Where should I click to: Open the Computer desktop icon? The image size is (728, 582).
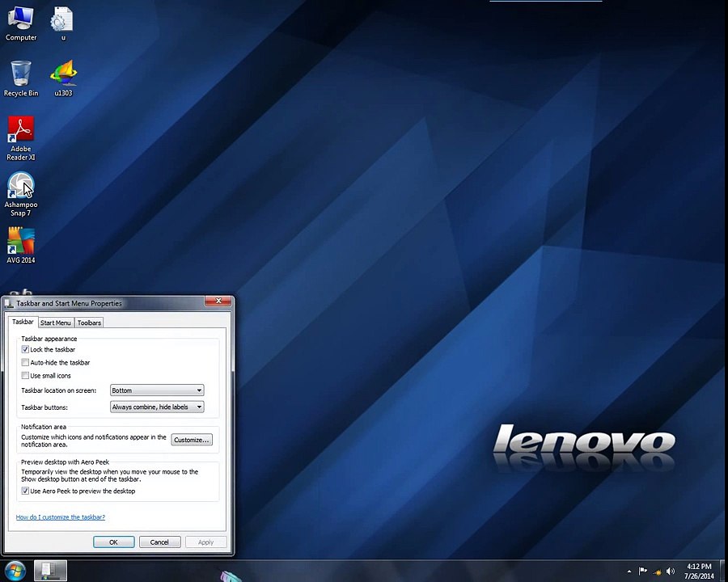pyautogui.click(x=20, y=24)
